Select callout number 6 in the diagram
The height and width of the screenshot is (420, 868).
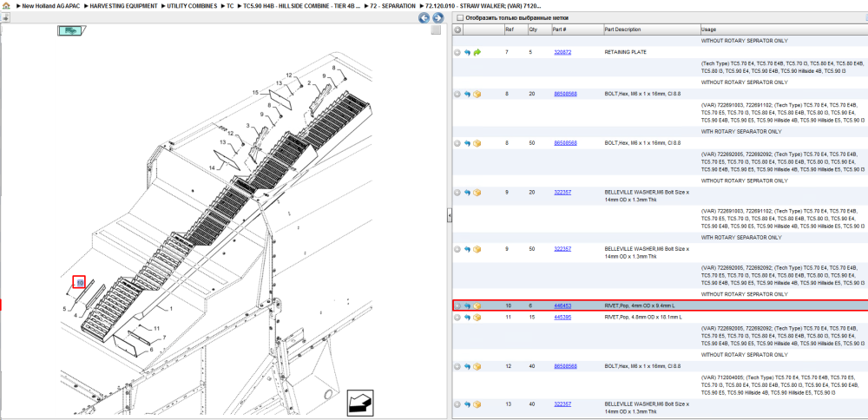tap(151, 349)
